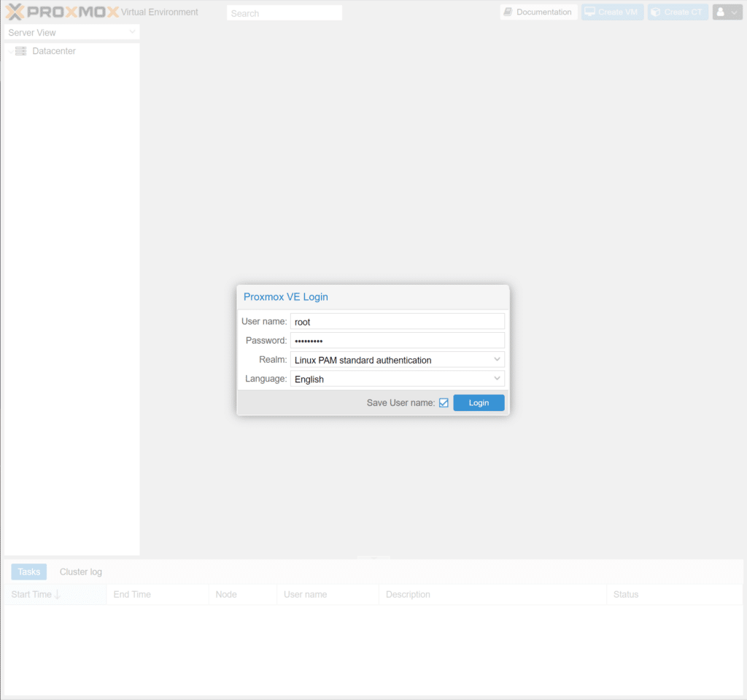Screen dimensions: 747x700
Task: Click the Create VM button
Action: coord(612,12)
